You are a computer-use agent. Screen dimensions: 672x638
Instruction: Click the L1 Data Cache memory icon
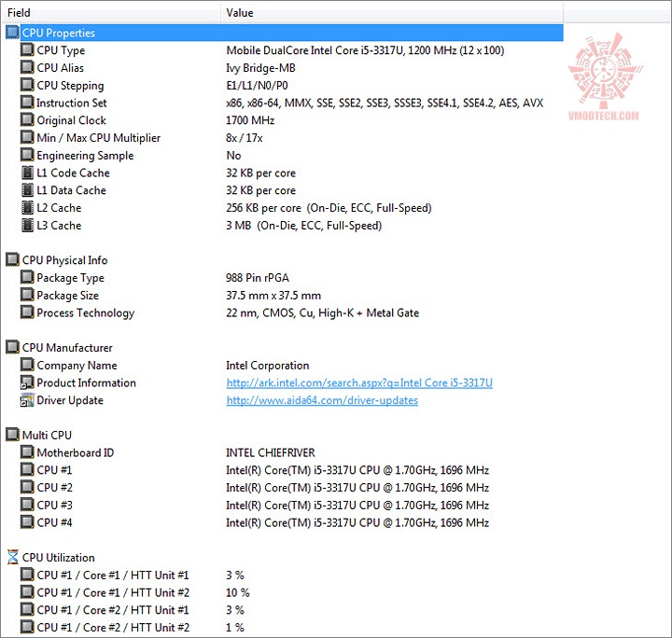(27, 189)
